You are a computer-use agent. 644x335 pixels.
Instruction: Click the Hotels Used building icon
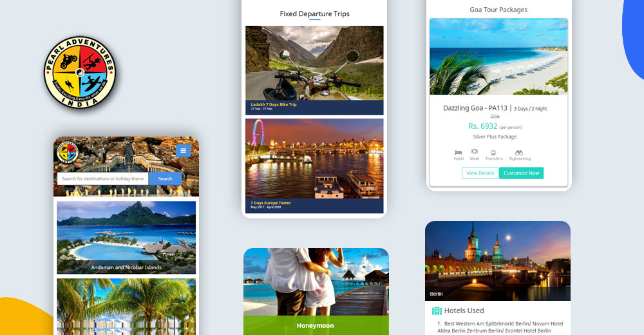click(x=437, y=311)
